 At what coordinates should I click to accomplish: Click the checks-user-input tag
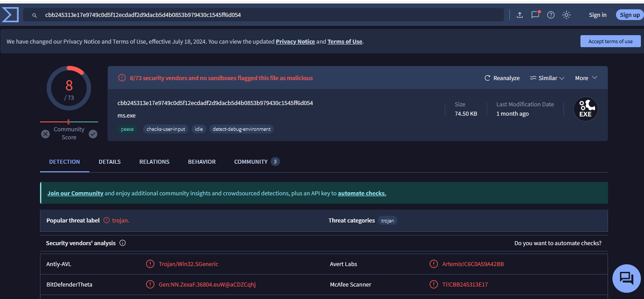[166, 129]
